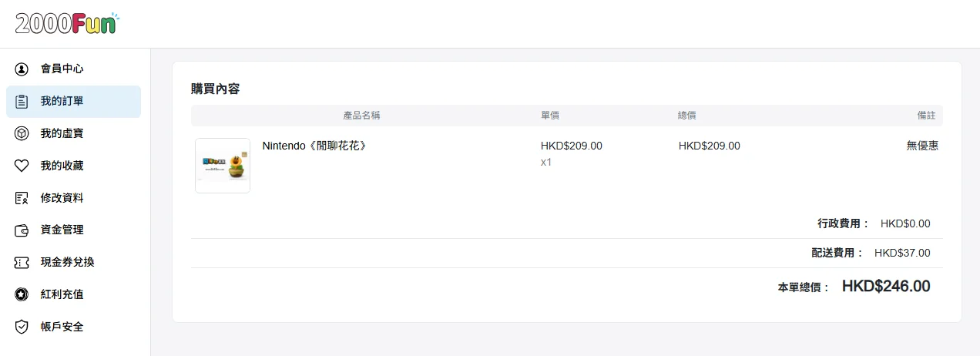
Task: Click the member center person icon
Action: [22, 69]
